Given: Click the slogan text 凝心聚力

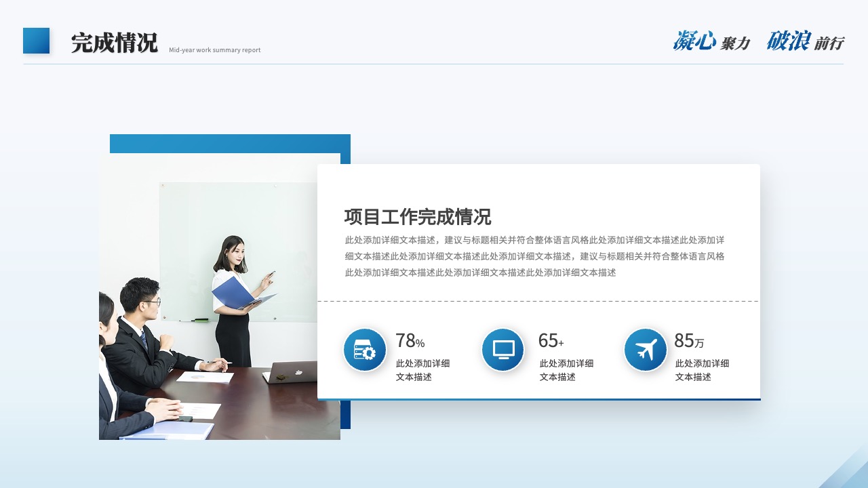Looking at the screenshot, I should [x=711, y=41].
